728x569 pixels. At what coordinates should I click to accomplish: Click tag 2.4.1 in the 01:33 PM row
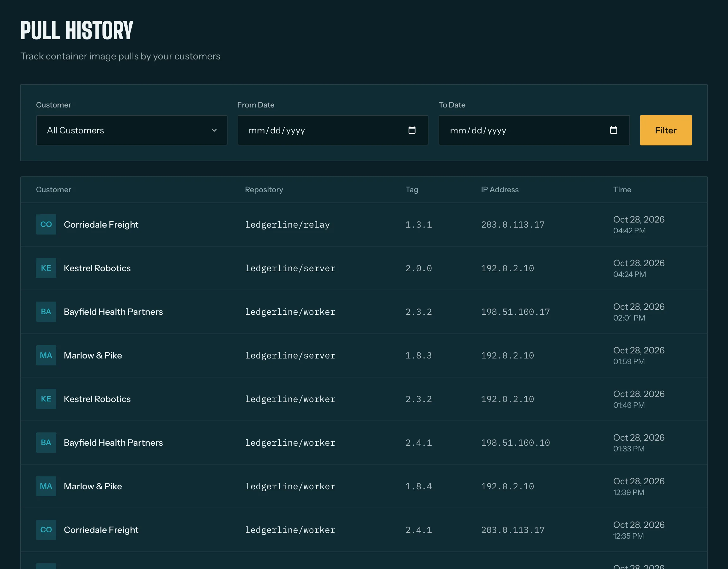click(419, 443)
